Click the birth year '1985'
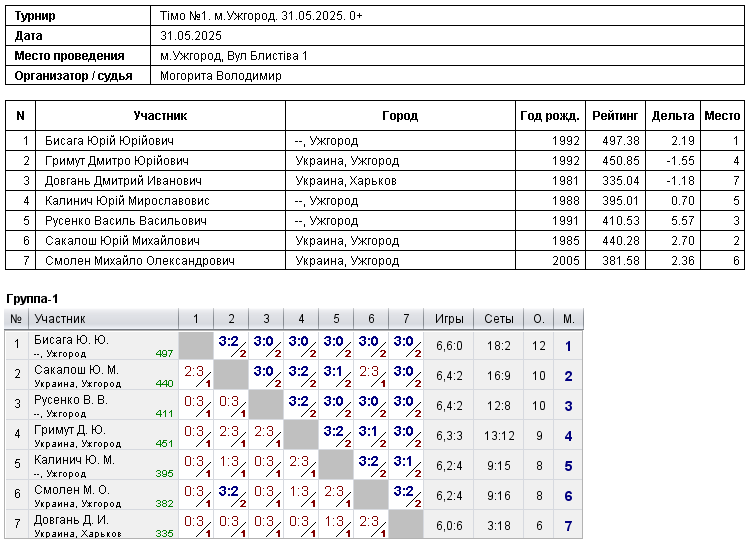 (566, 241)
